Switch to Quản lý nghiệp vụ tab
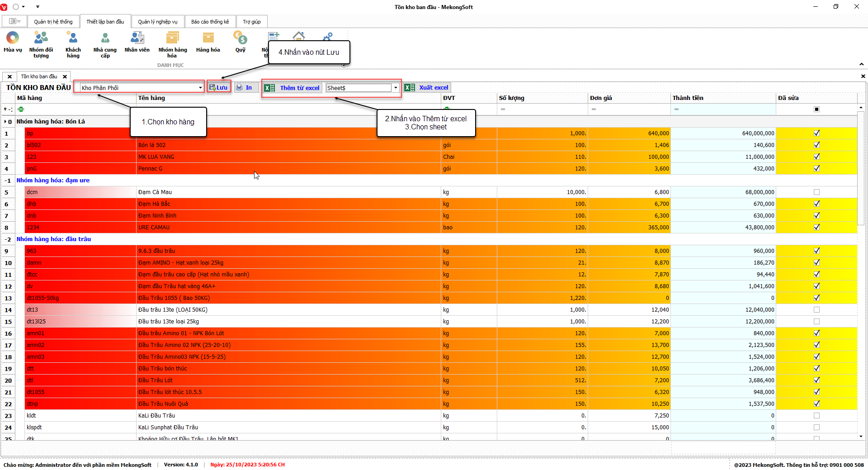 point(157,22)
